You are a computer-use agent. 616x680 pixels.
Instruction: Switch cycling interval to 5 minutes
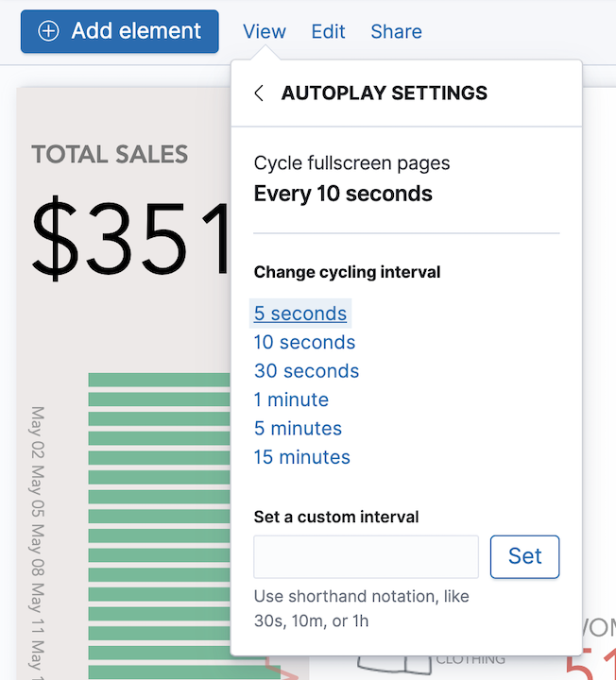pyautogui.click(x=298, y=429)
